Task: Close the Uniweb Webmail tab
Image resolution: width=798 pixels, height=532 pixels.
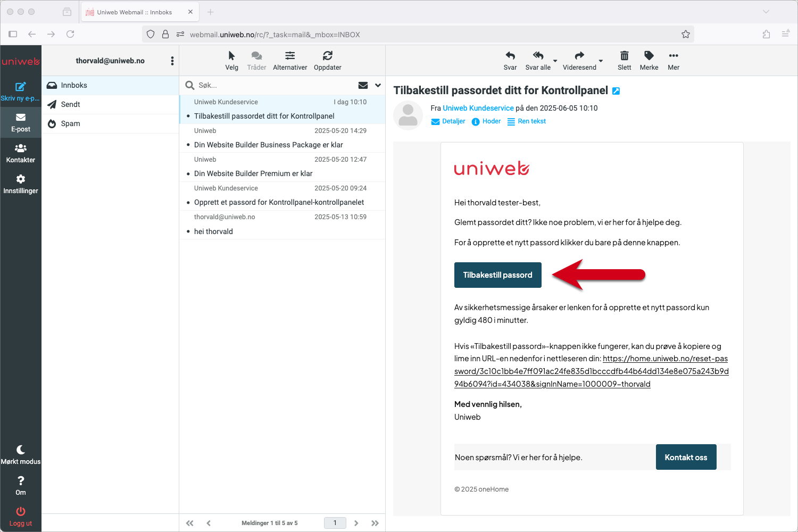Action: [x=190, y=12]
